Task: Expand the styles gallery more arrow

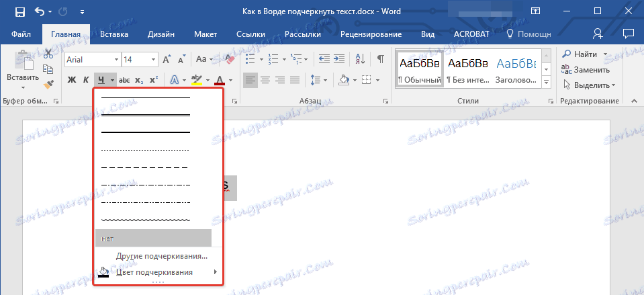Action: coord(546,82)
